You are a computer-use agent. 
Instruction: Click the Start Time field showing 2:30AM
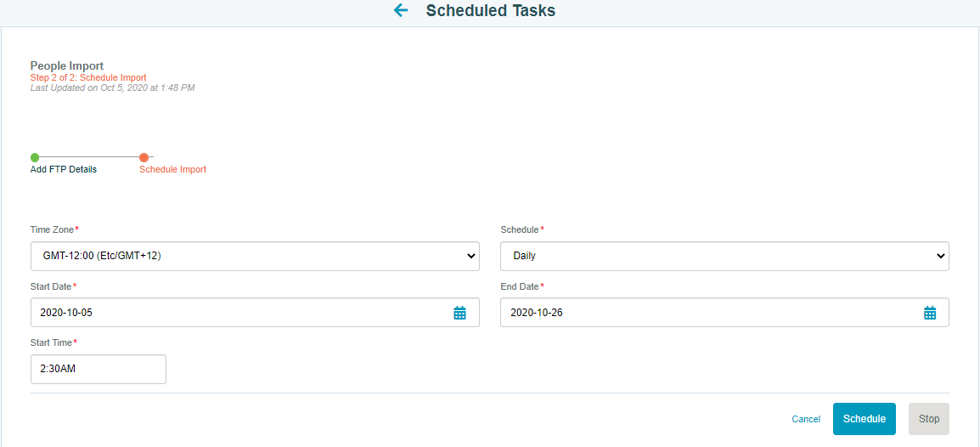pyautogui.click(x=99, y=370)
